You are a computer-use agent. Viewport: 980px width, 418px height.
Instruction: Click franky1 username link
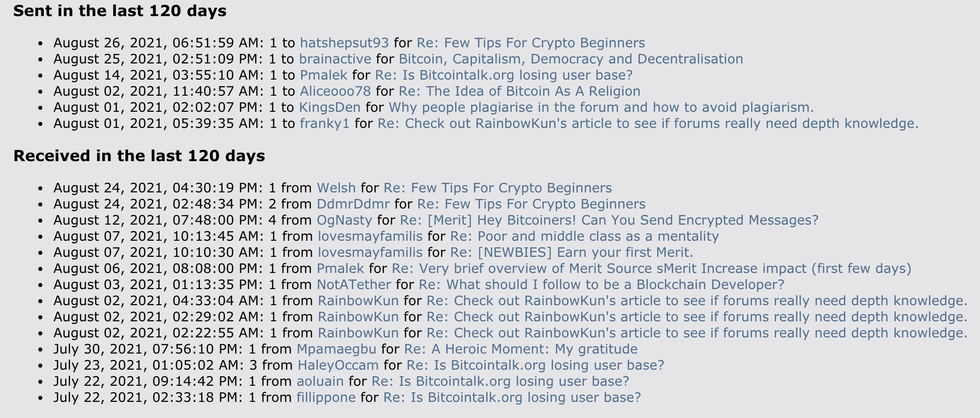tap(325, 124)
